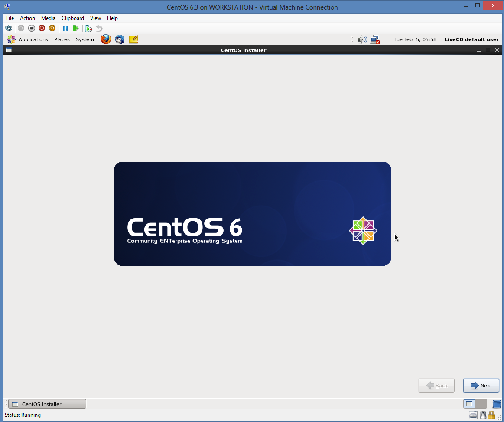Open the notes applet icon
This screenshot has width=504, height=422.
coord(133,39)
